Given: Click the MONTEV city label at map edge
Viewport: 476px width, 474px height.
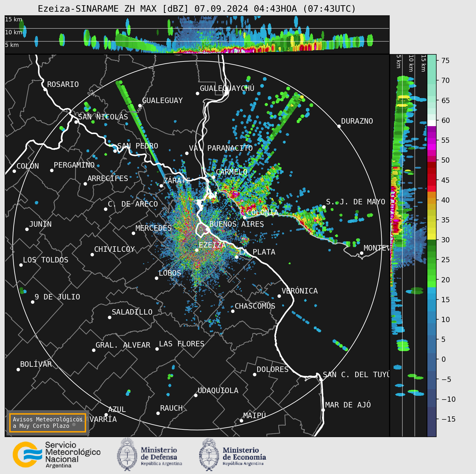Looking at the screenshot, I should 377,248.
